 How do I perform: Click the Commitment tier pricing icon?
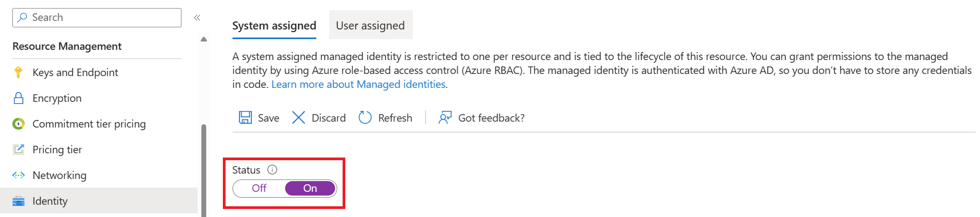[x=18, y=124]
